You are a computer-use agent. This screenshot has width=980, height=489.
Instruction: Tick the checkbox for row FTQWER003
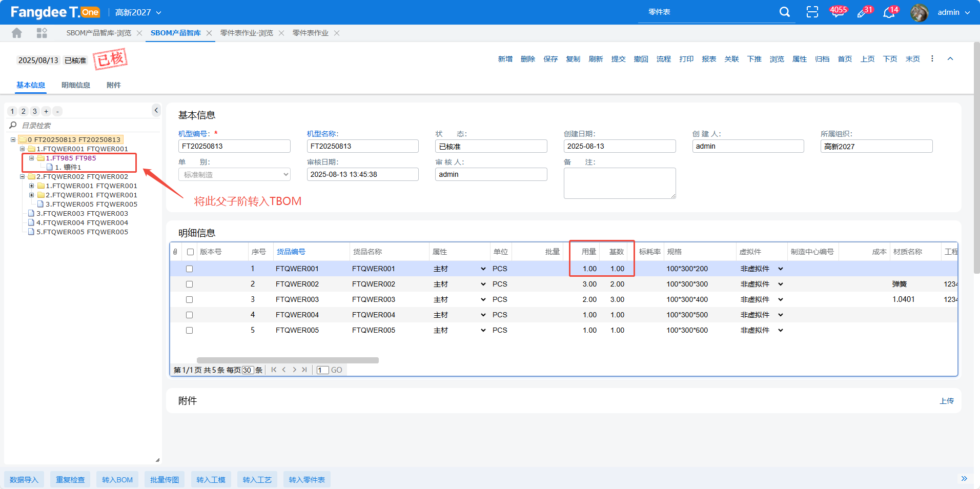[189, 300]
